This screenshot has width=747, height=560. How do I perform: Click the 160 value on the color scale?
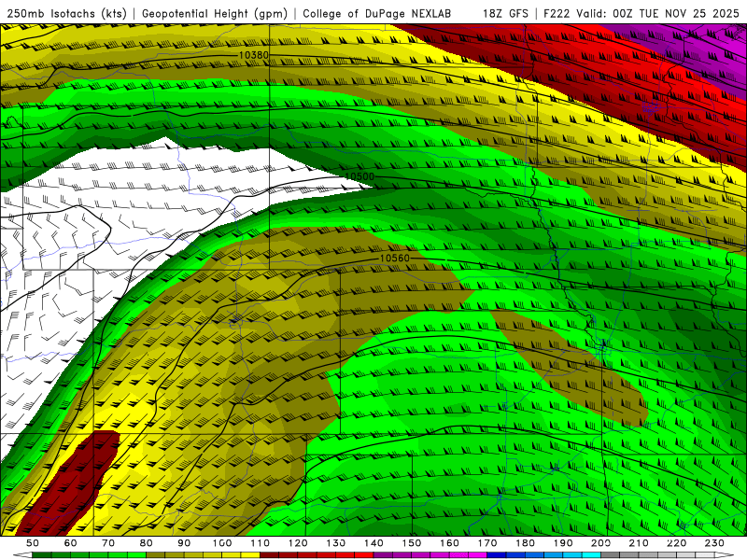[450, 543]
